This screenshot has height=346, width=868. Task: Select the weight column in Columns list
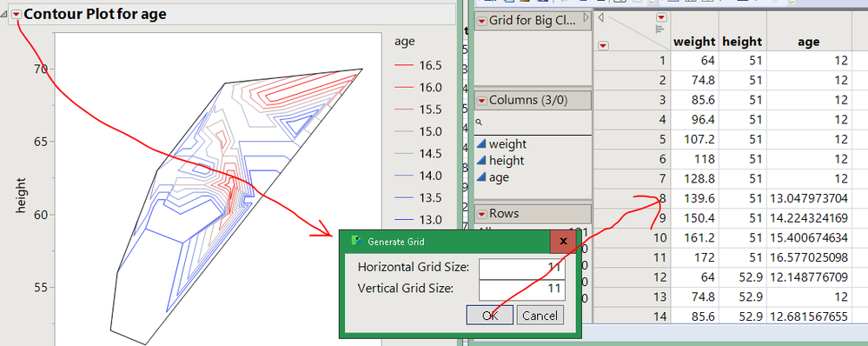(x=507, y=144)
